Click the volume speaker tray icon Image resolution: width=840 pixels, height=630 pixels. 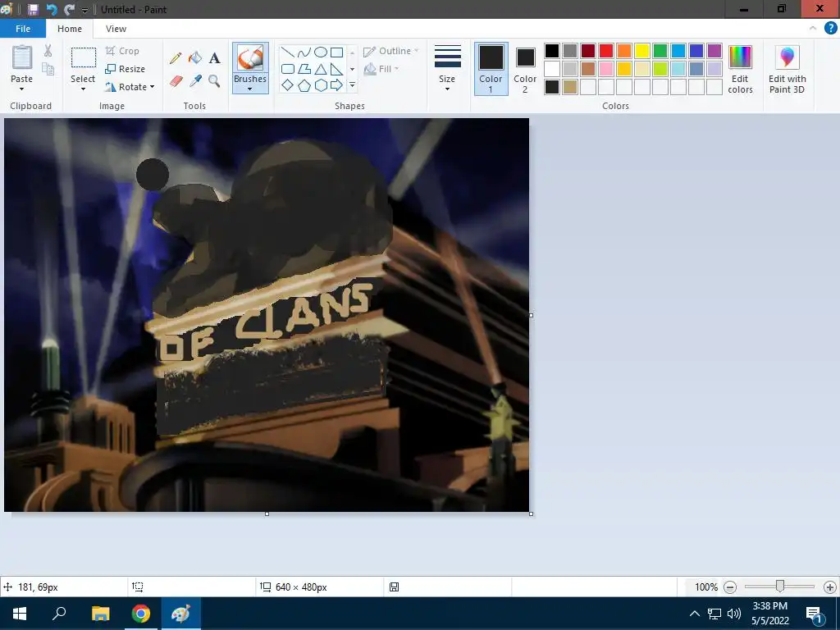(x=734, y=614)
